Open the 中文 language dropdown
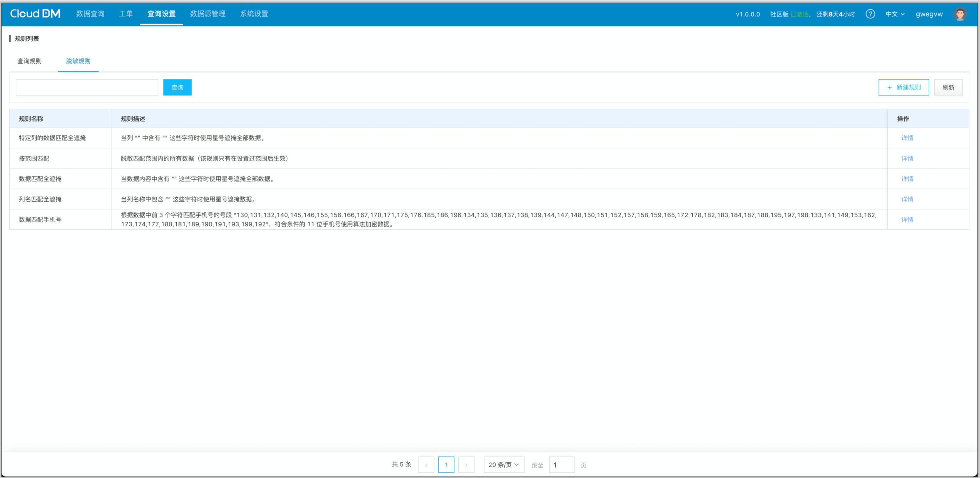 click(895, 14)
